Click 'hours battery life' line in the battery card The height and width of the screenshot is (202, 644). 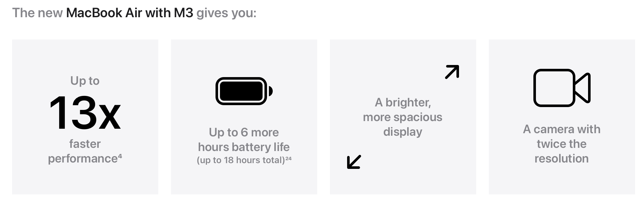coord(244,147)
